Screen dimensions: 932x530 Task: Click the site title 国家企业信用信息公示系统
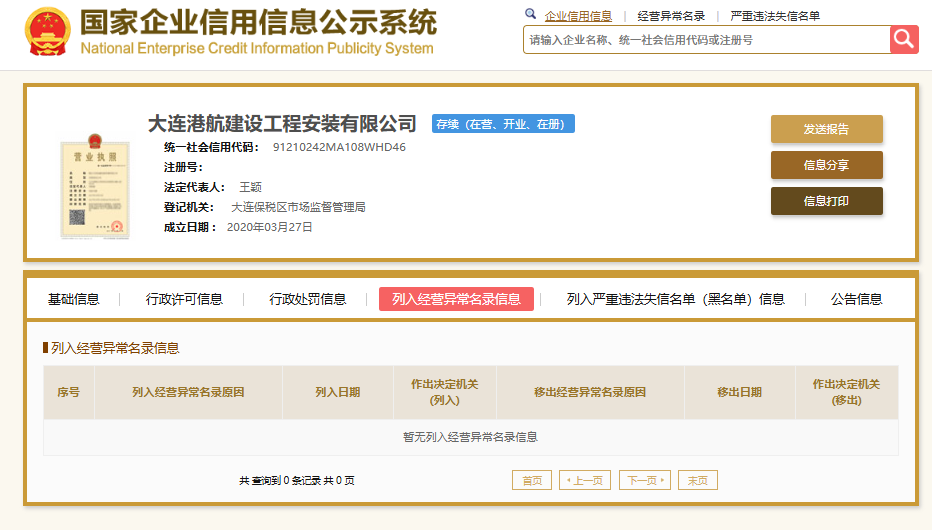click(259, 23)
